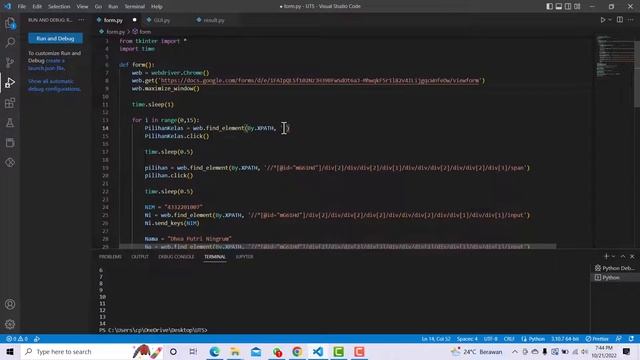
Task: Open the Source Control view
Action: click(10, 62)
